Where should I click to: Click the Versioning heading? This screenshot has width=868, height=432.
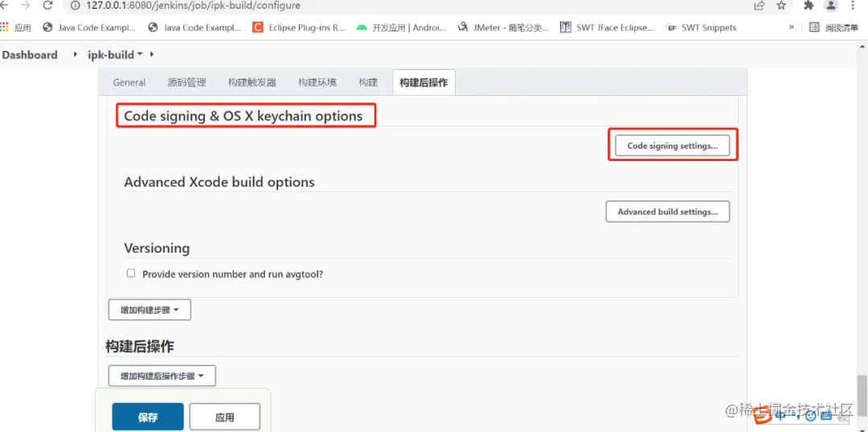[x=157, y=248]
